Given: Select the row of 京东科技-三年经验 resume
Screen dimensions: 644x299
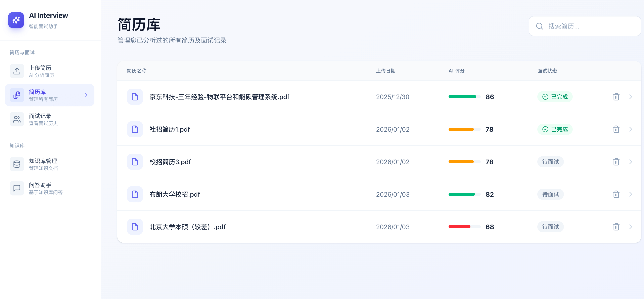Looking at the screenshot, I should [x=300, y=97].
